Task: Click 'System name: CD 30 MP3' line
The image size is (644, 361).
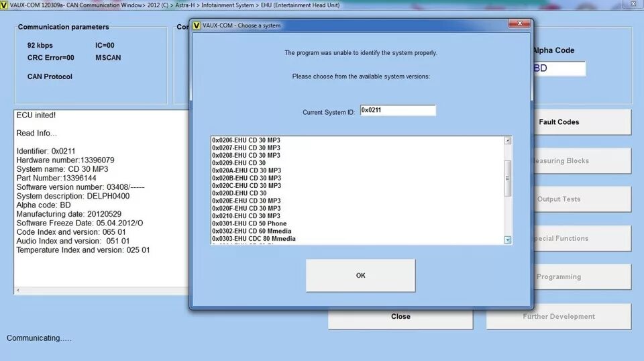Action: tap(62, 169)
